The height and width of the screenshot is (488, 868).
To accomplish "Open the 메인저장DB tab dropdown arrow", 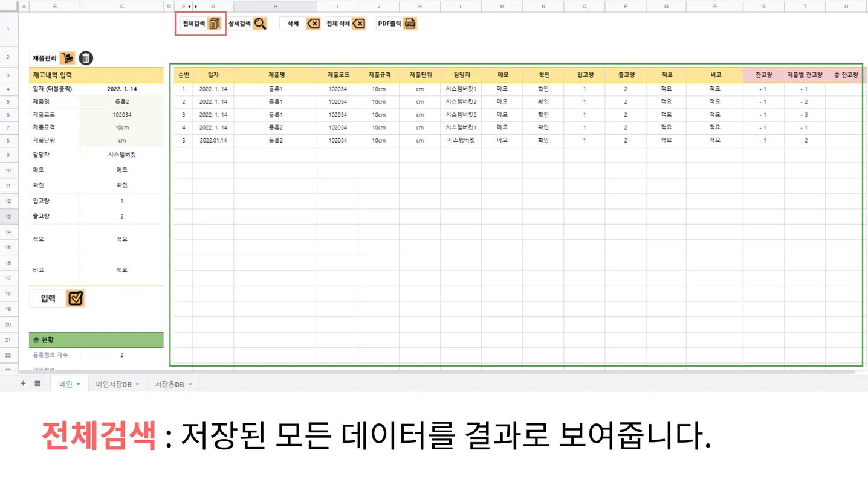I will click(x=137, y=384).
